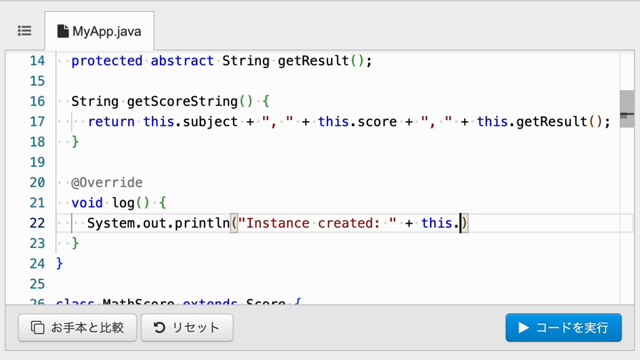The image size is (640, 360).
Task: Click the copy icon on お手本と比較 button
Action: 38,327
